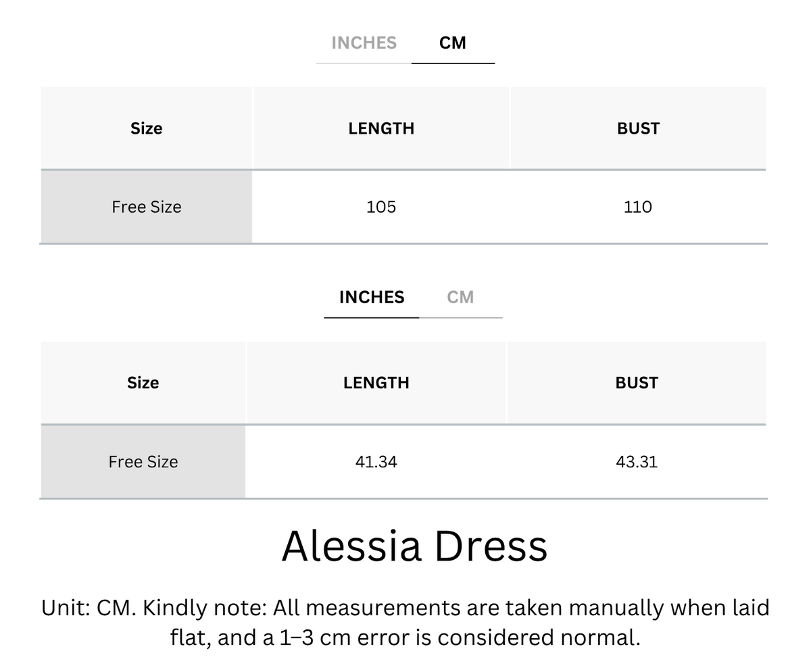
Task: Click the 105 length value
Action: [381, 207]
